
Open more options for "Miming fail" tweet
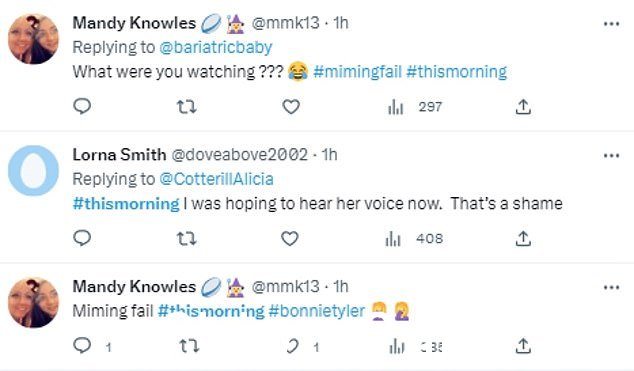tap(611, 287)
